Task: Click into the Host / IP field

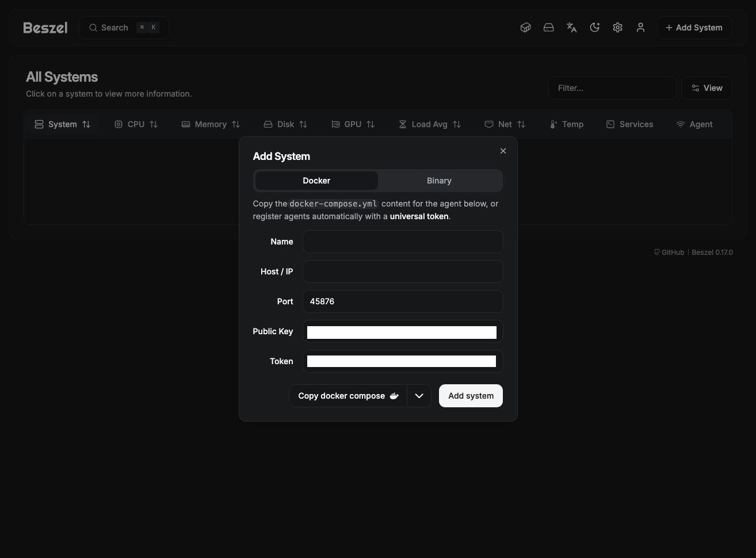Action: click(x=403, y=272)
